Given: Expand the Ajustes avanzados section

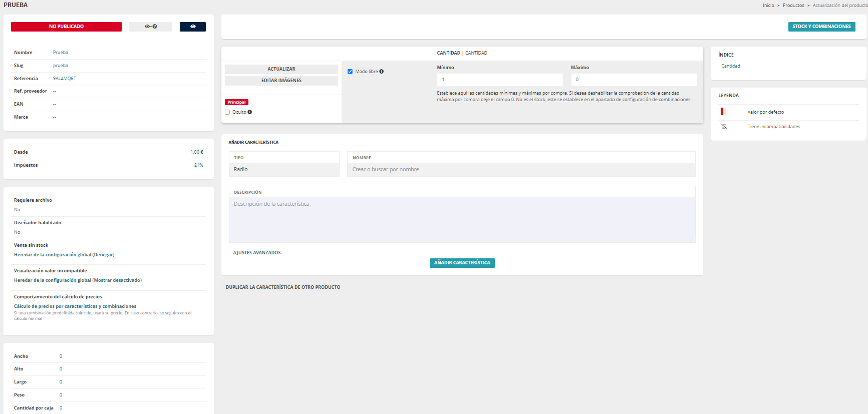Looking at the screenshot, I should click(257, 253).
